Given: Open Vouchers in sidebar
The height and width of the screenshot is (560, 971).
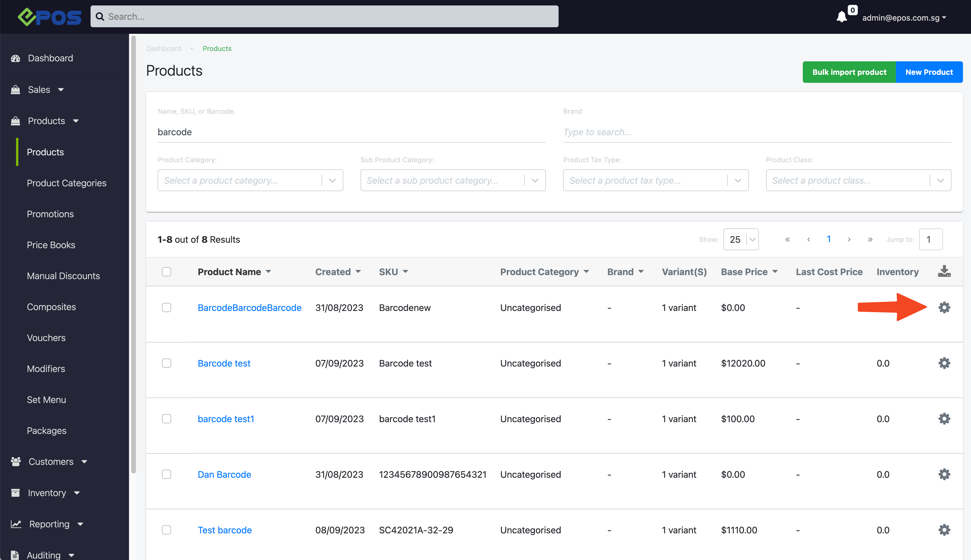Looking at the screenshot, I should coord(46,338).
